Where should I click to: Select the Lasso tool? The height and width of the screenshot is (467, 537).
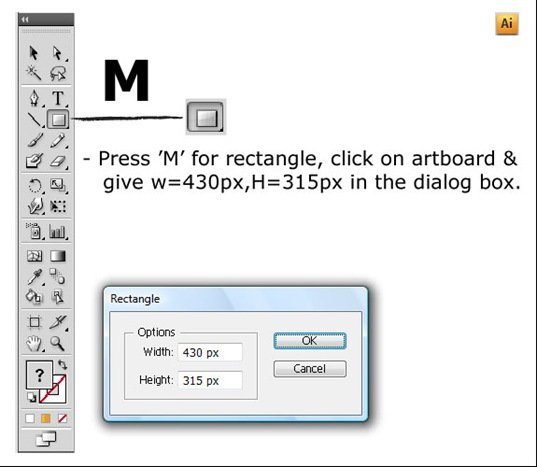[58, 73]
